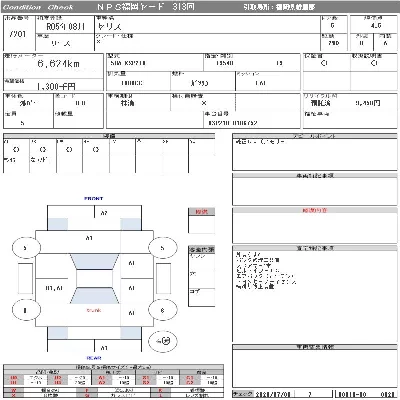Click the Condition Check title
Image resolution: width=400 pixels, height=400 pixels.
coord(38,7)
